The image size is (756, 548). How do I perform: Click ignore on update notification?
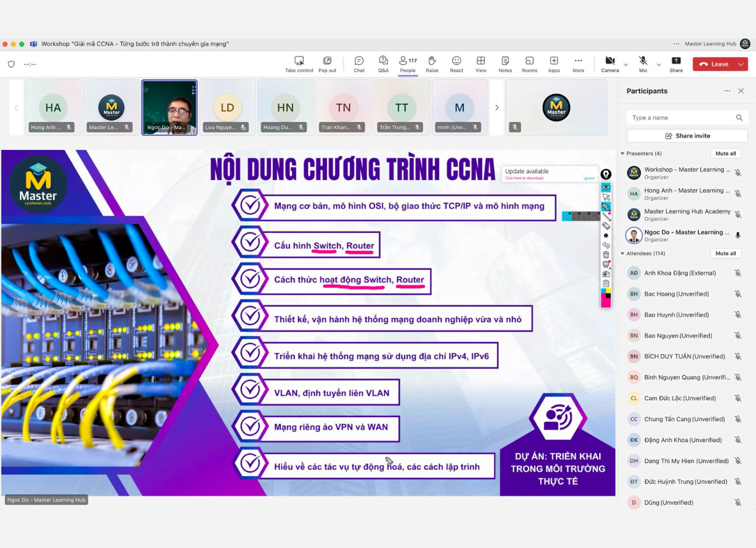(589, 178)
